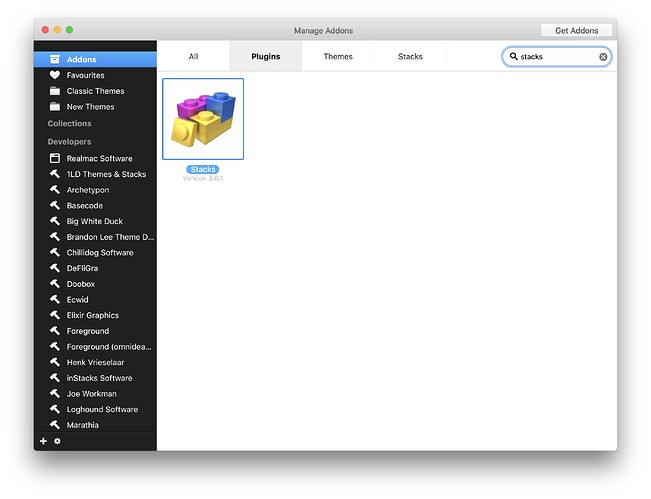The image size is (651, 499).
Task: Open New Themes in sidebar
Action: [95, 107]
